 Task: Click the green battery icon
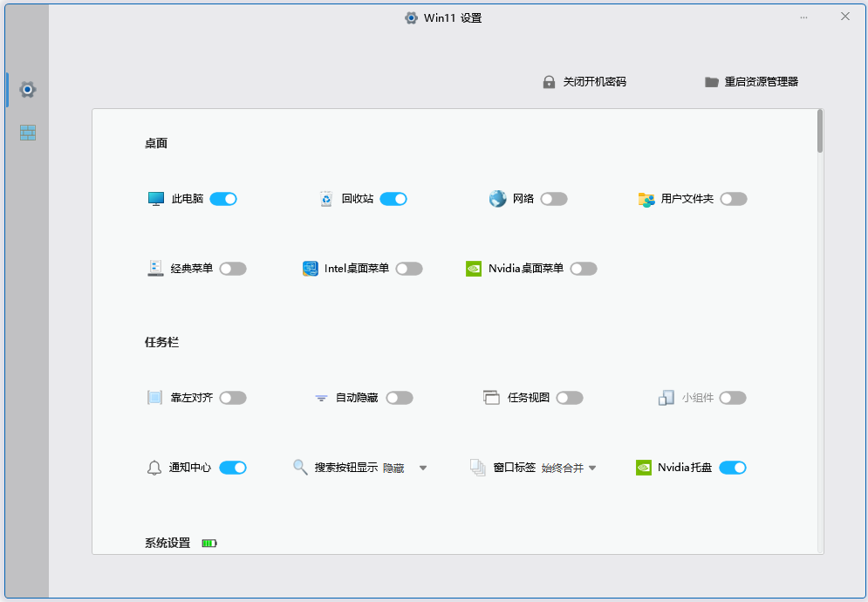pos(209,544)
